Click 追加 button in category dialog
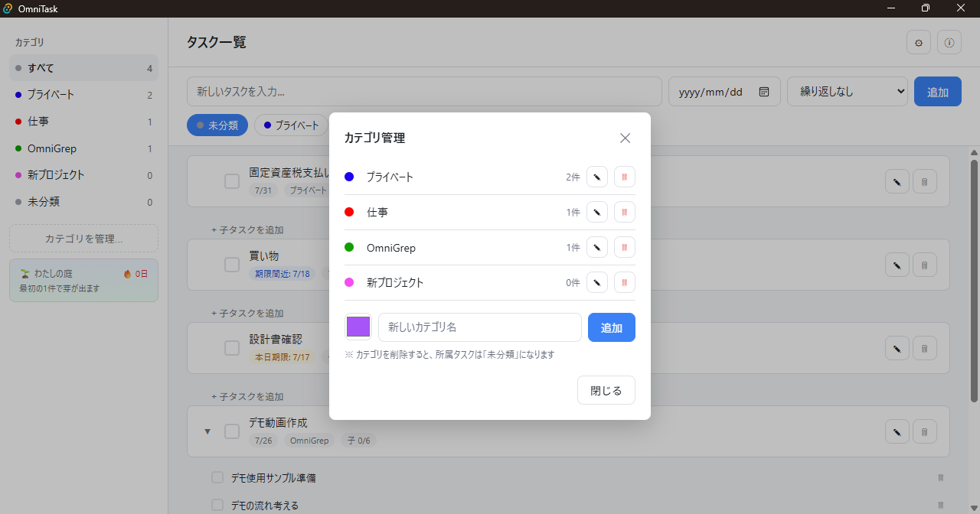The image size is (980, 514). click(612, 327)
